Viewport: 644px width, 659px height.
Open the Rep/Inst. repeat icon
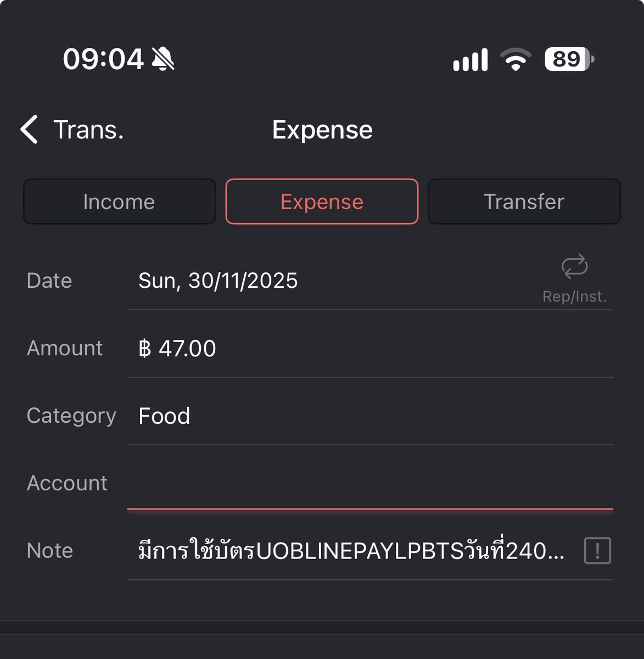(x=574, y=266)
